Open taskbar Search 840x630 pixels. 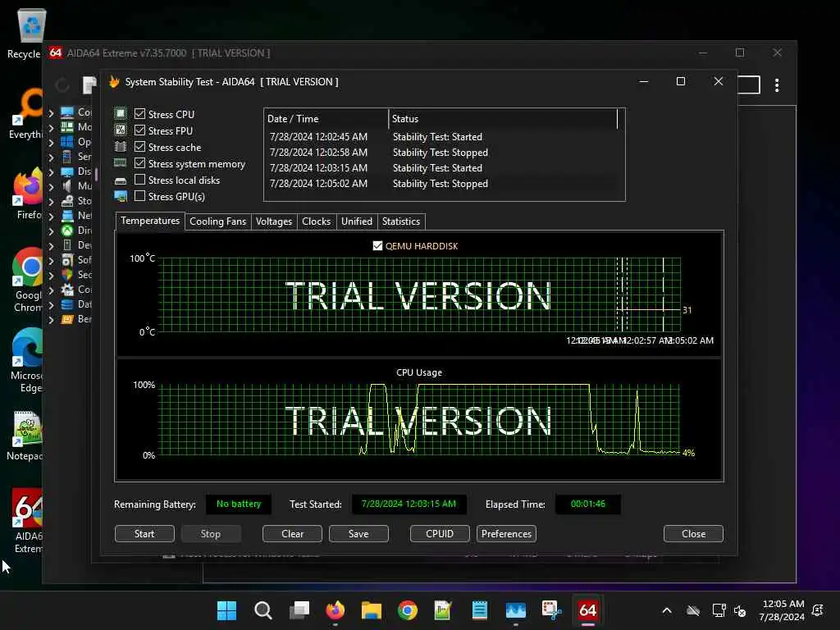263,610
